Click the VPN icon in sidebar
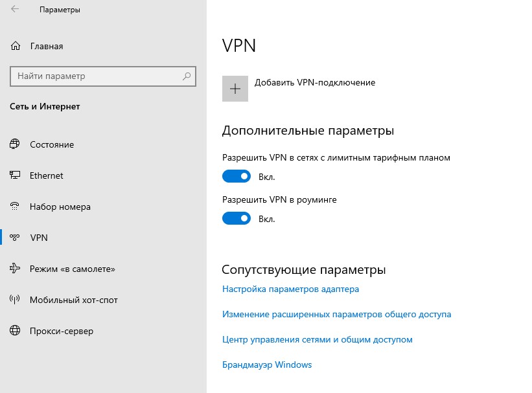The height and width of the screenshot is (393, 532). (15, 238)
